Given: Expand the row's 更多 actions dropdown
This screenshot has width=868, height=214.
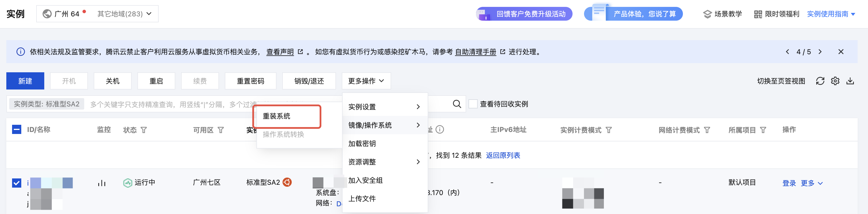Looking at the screenshot, I should (811, 183).
